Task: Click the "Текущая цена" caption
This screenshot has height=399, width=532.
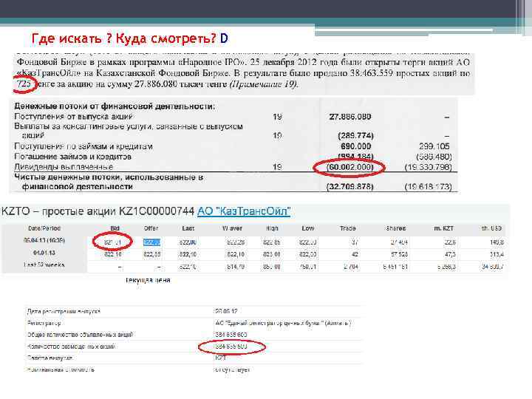Action: point(148,280)
